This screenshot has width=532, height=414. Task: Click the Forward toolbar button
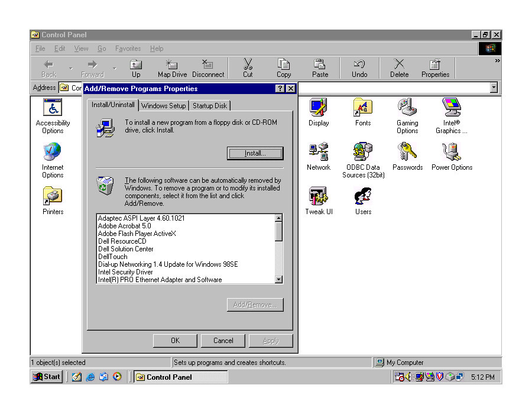click(x=92, y=69)
